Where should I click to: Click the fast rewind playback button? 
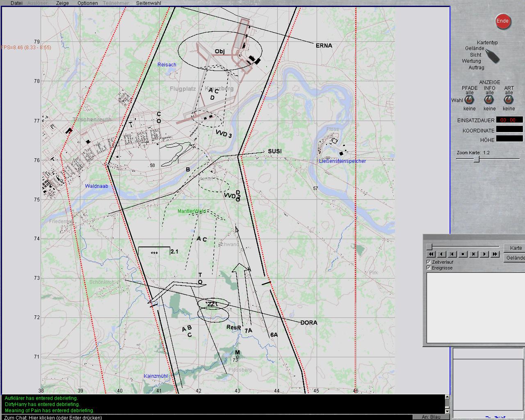431,254
